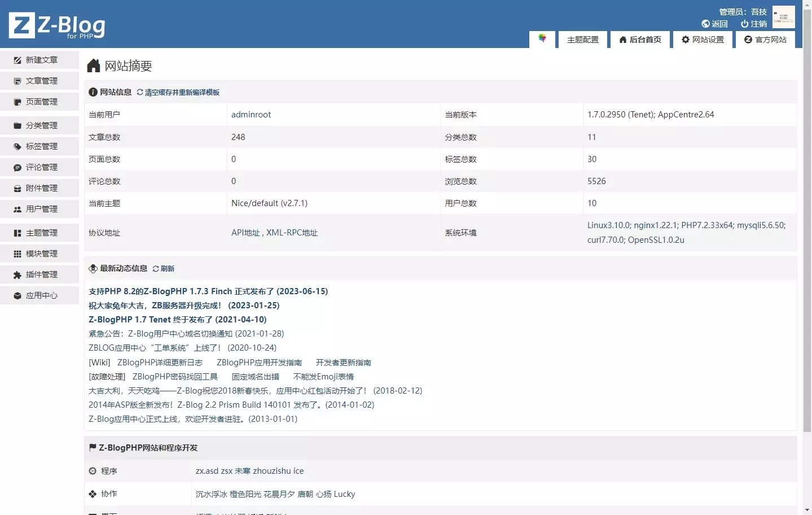Open 模块管理 in the sidebar

click(x=39, y=254)
